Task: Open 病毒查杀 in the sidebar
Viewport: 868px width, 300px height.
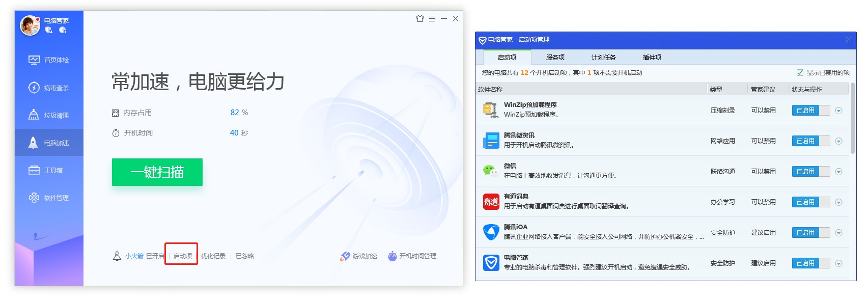Action: point(49,88)
